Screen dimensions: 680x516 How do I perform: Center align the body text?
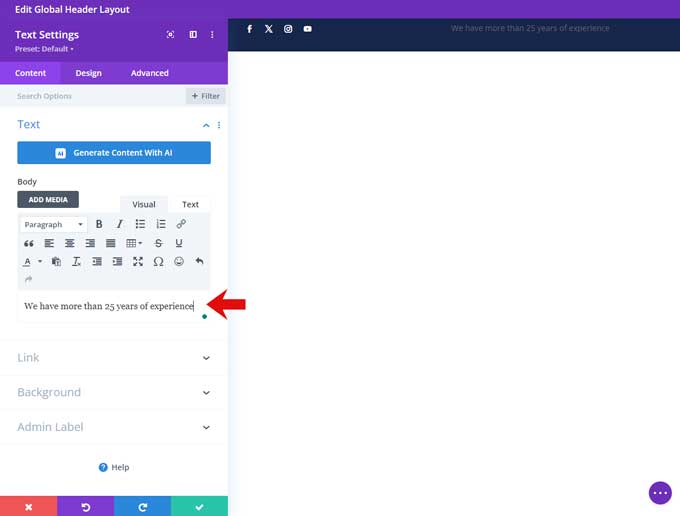coord(70,243)
